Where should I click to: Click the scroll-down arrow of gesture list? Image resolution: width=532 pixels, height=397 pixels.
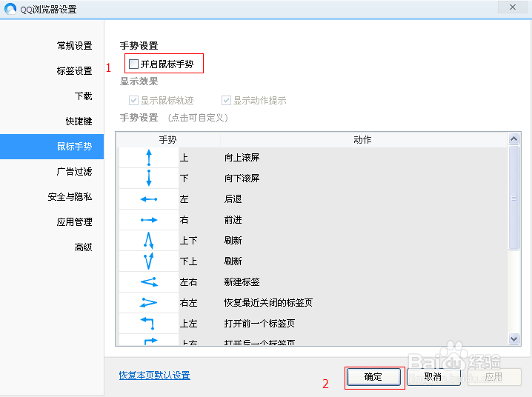tap(514, 338)
